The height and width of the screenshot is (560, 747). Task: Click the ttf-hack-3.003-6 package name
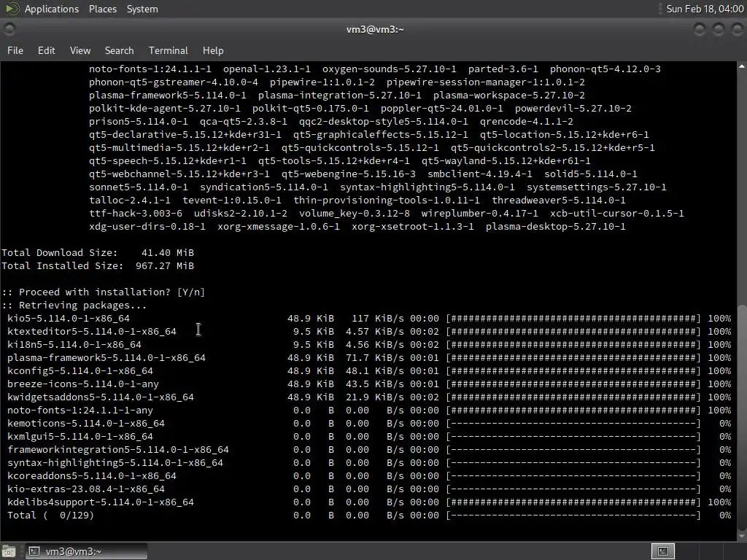point(135,214)
